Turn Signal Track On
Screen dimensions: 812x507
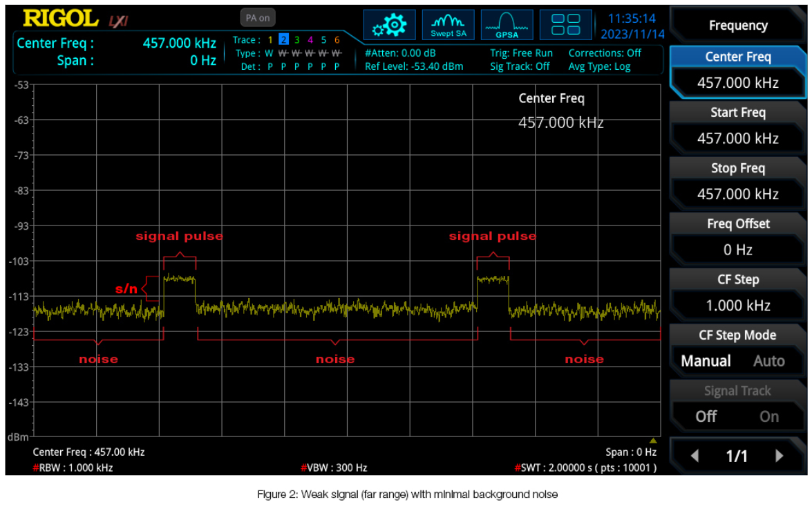(768, 416)
